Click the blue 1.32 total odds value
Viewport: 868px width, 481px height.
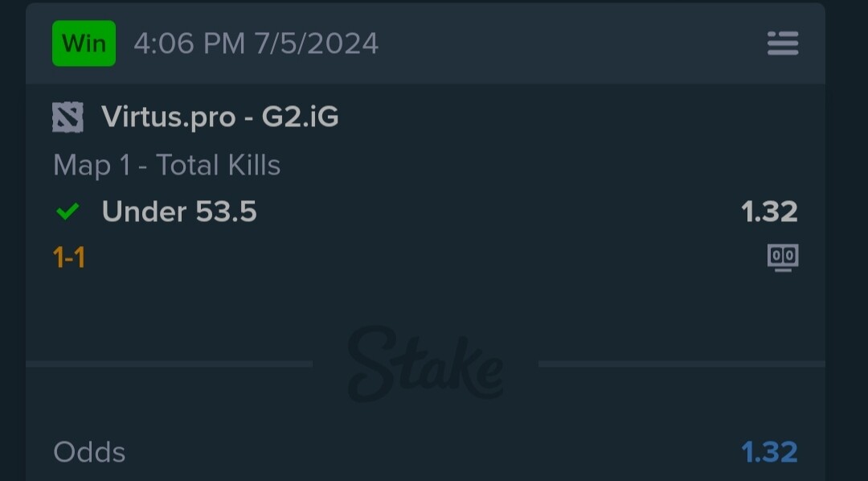pyautogui.click(x=769, y=452)
